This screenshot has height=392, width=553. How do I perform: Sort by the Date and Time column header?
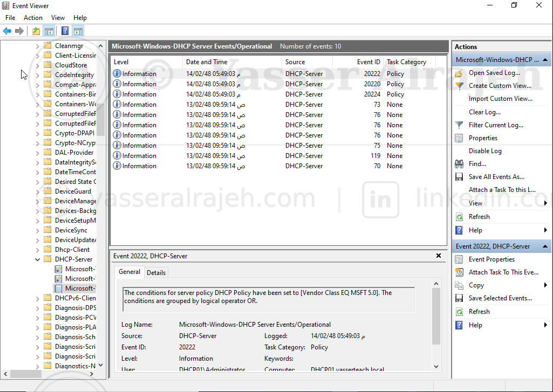[x=232, y=62]
